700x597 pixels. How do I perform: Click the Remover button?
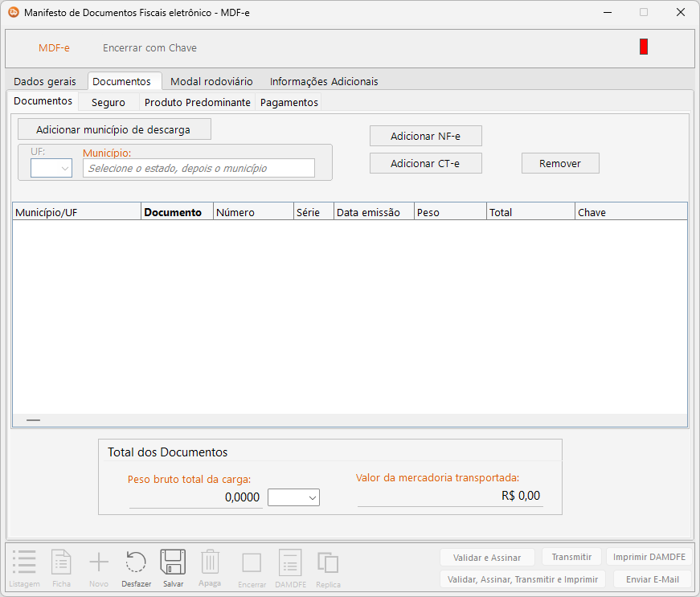560,163
